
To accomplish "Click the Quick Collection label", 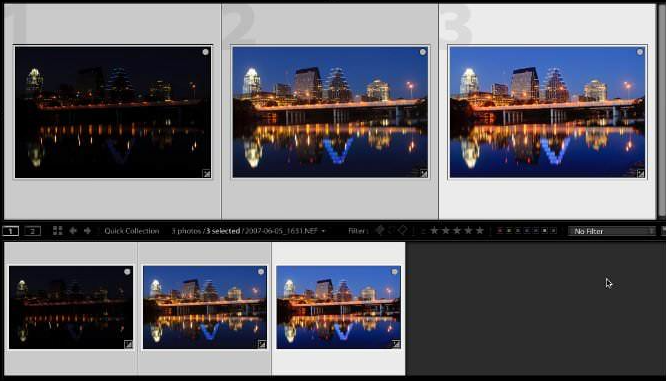I will 132,231.
